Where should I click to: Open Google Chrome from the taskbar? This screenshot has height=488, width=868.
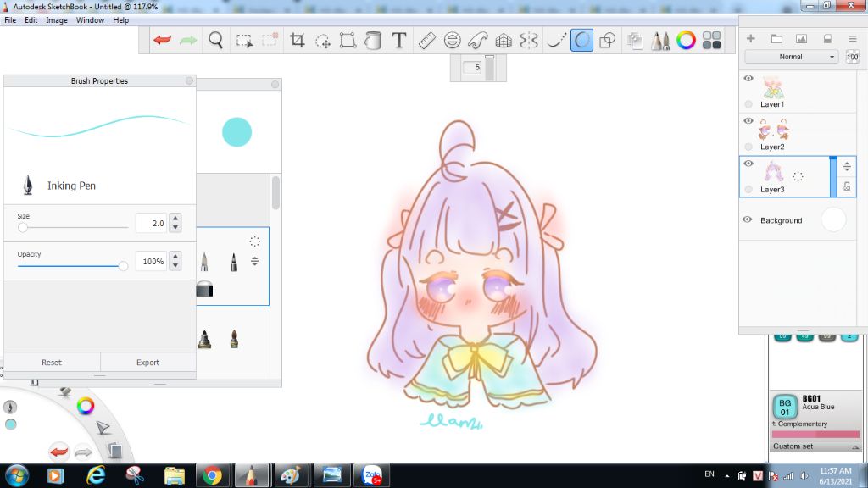pyautogui.click(x=212, y=475)
